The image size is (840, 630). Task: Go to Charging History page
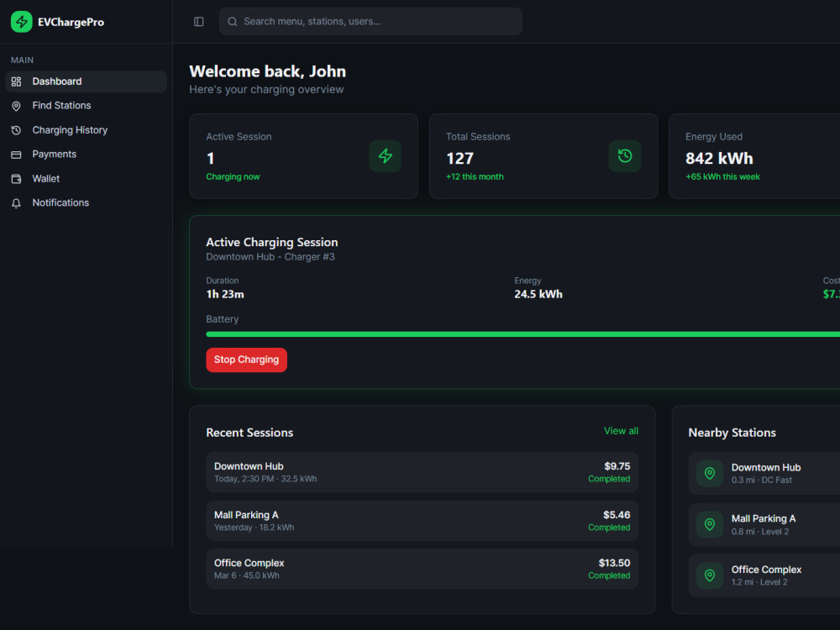click(87, 130)
